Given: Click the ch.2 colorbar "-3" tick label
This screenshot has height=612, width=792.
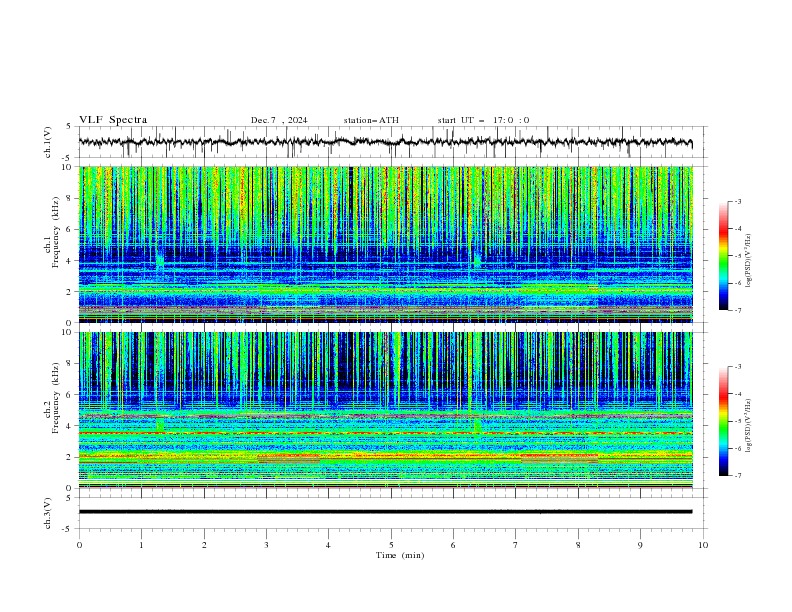Looking at the screenshot, I should click(738, 367).
